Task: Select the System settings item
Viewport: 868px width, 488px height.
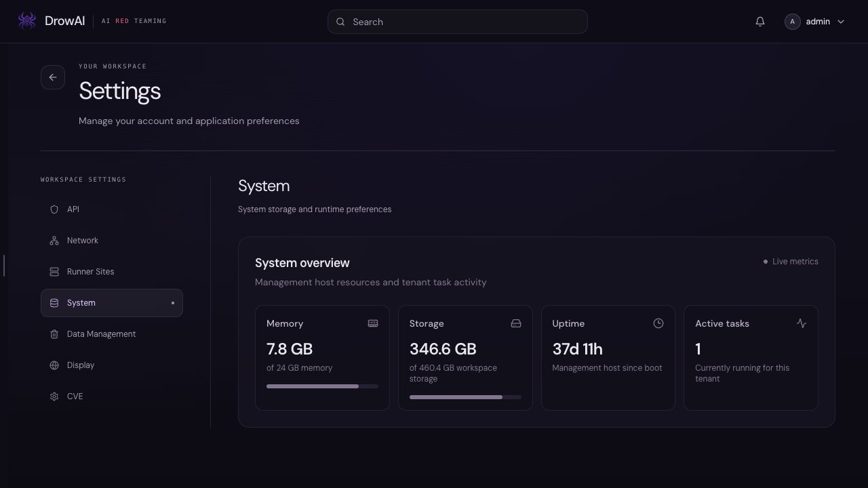Action: 112,303
